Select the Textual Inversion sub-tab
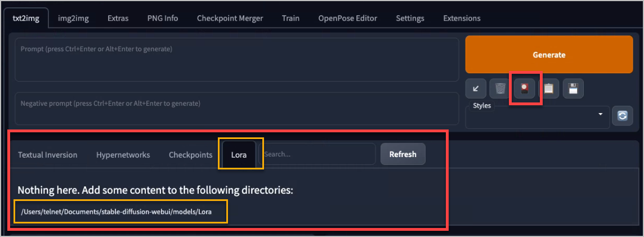Screen dimensions: 644x237 pyautogui.click(x=48, y=155)
